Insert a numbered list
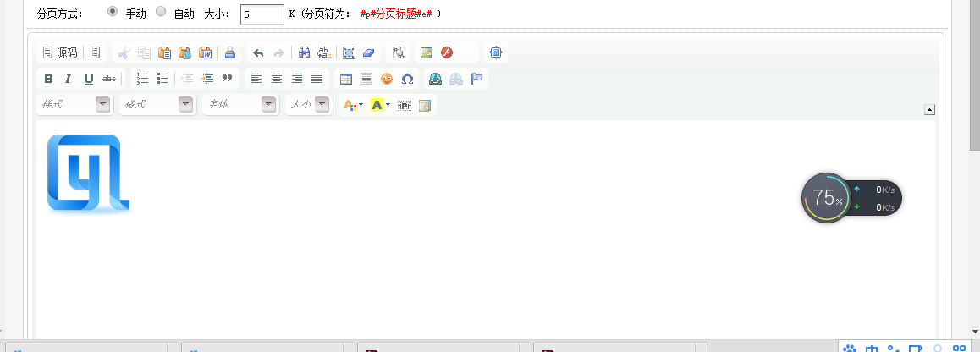 [x=142, y=79]
